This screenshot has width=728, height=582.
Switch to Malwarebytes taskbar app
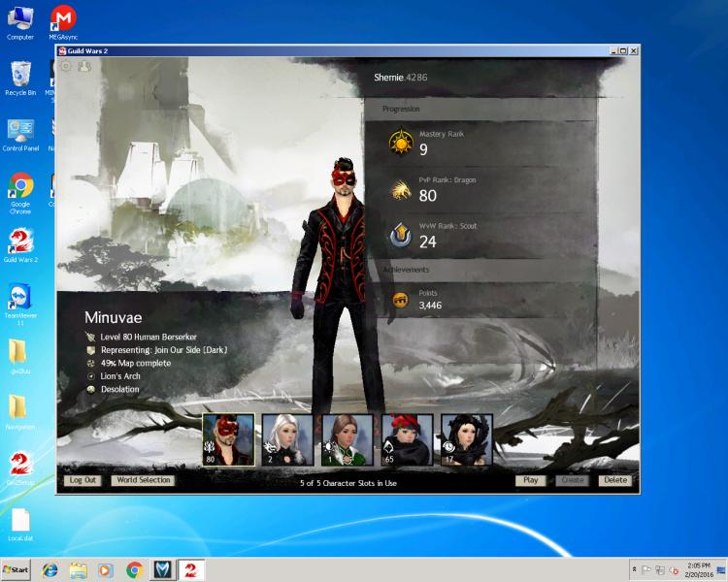tap(162, 570)
